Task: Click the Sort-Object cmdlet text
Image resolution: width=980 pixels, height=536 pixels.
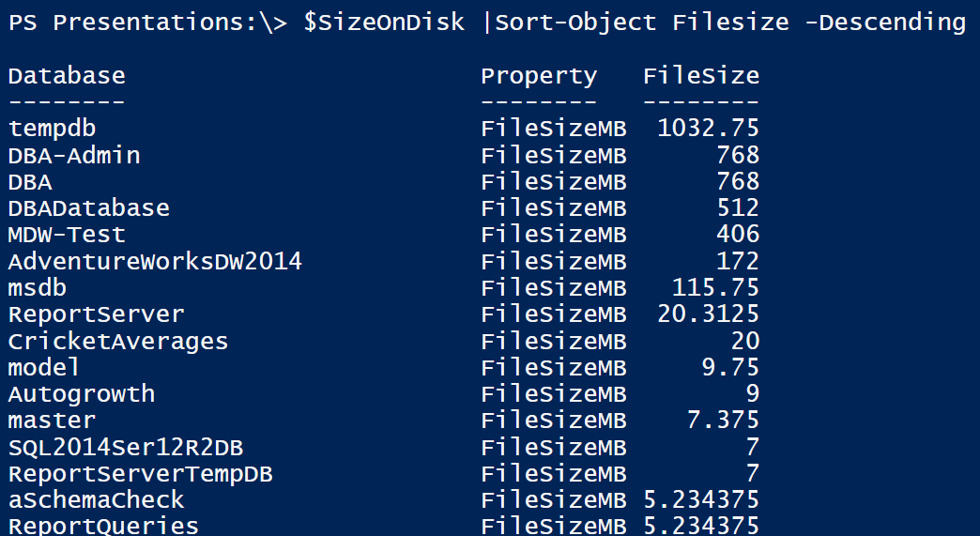Action: click(575, 23)
